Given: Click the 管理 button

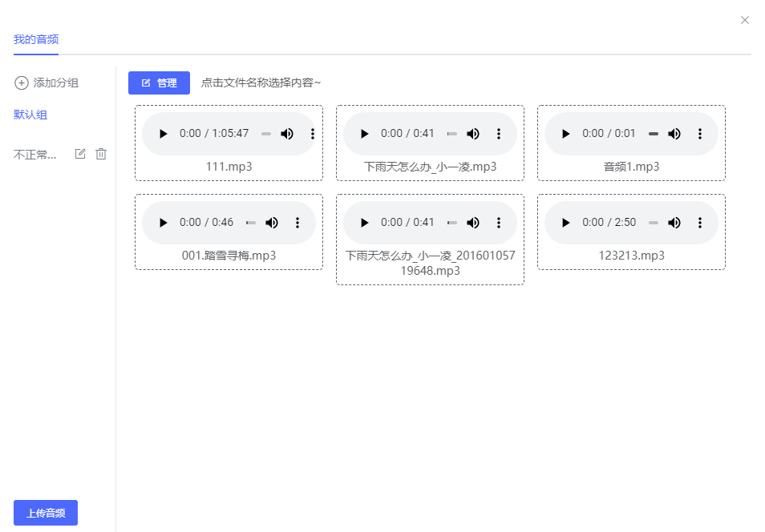Looking at the screenshot, I should click(x=159, y=83).
